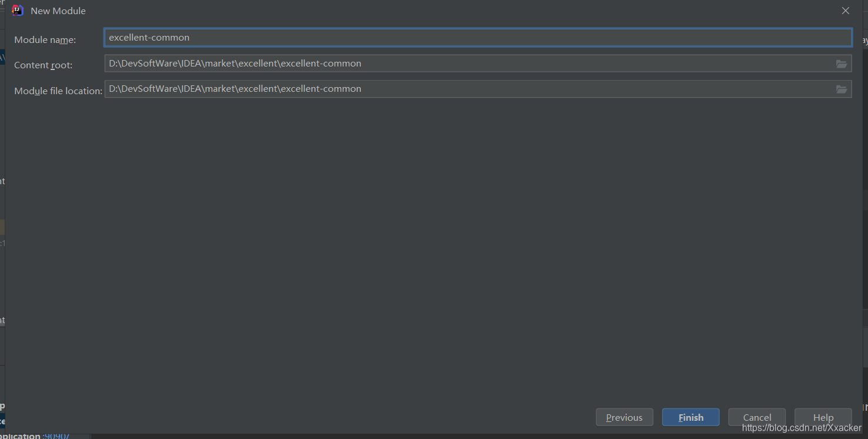Cancel the New Module dialog
The width and height of the screenshot is (868, 439).
click(x=757, y=417)
